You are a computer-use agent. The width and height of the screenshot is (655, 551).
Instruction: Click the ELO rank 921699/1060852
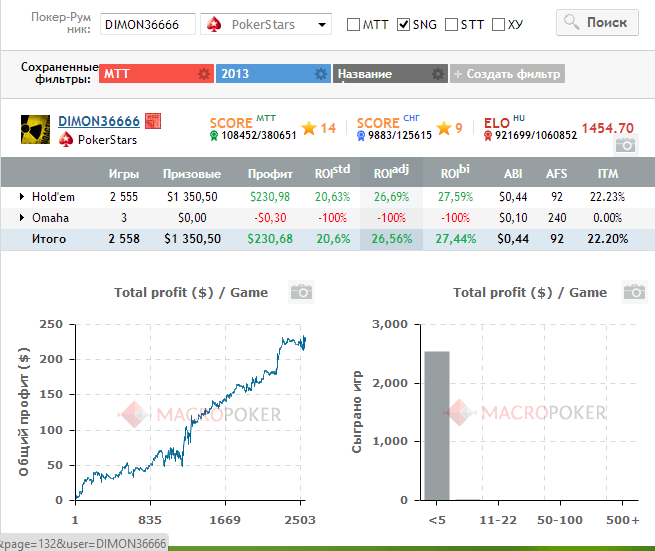click(536, 135)
